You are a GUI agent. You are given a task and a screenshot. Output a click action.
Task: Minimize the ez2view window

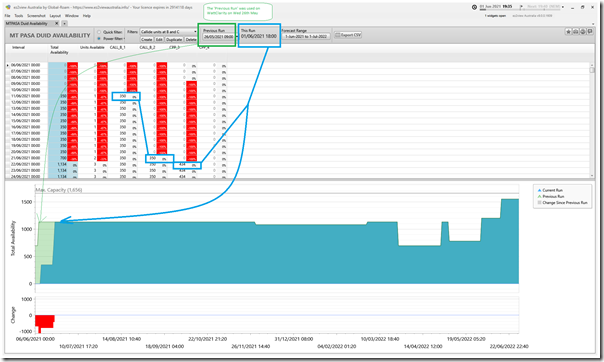(x=572, y=7)
